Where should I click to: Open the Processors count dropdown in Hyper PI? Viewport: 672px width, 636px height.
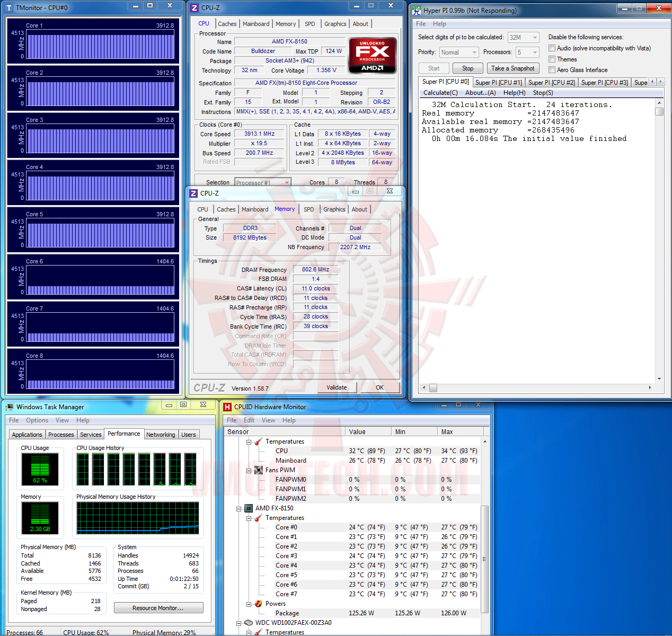(527, 52)
